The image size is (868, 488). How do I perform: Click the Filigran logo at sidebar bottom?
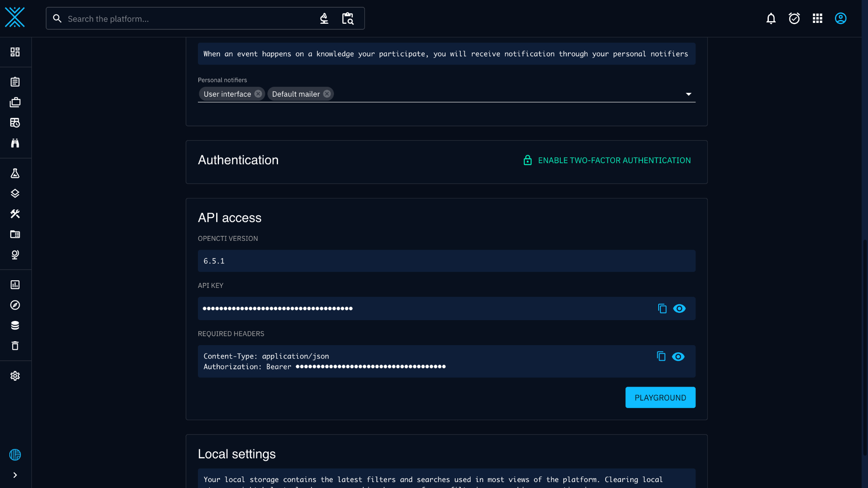click(15, 455)
